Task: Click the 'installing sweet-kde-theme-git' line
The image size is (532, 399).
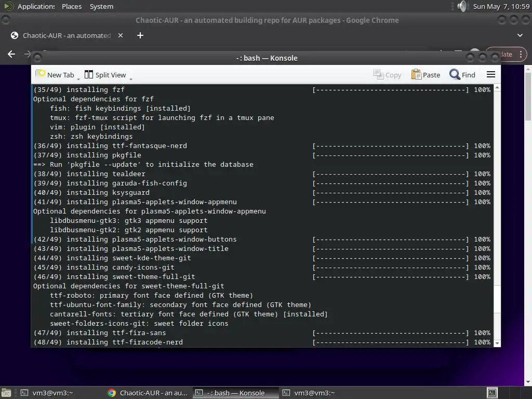Action: (x=112, y=258)
